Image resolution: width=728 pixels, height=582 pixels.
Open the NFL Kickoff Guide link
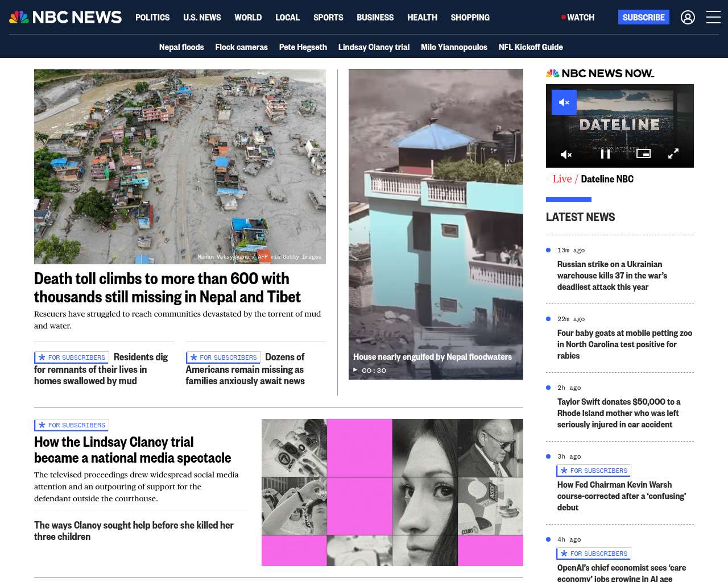(531, 47)
